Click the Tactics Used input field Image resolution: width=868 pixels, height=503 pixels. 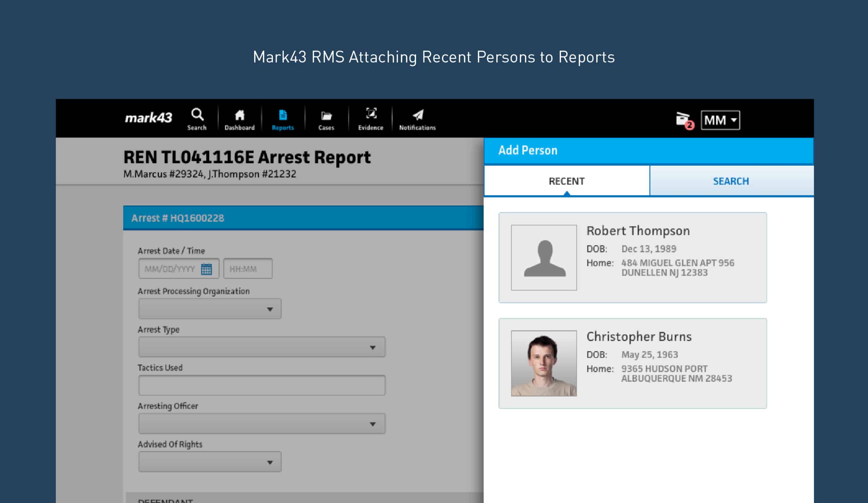(261, 385)
